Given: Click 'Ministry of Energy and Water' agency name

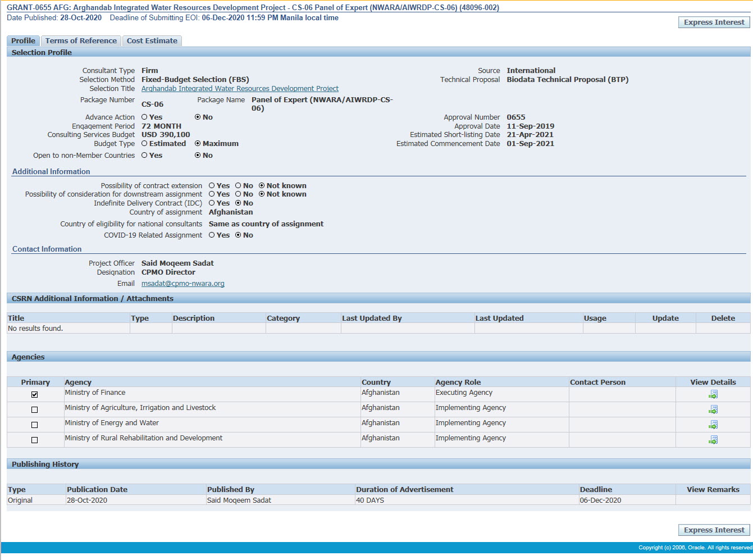Looking at the screenshot, I should (x=112, y=422).
